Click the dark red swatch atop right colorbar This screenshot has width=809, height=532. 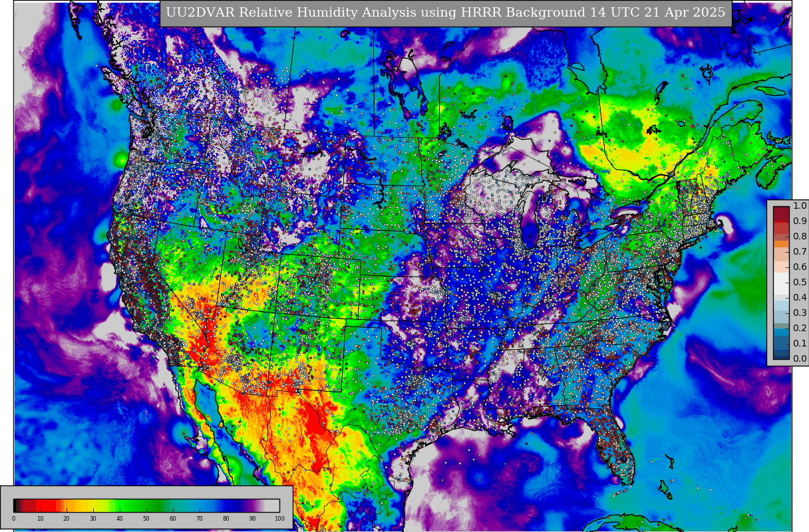781,213
